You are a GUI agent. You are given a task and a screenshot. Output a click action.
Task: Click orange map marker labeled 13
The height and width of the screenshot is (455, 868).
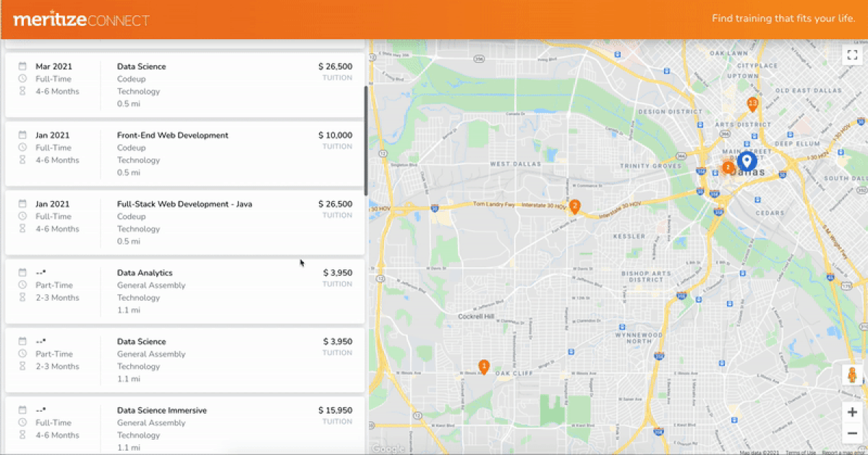click(752, 104)
